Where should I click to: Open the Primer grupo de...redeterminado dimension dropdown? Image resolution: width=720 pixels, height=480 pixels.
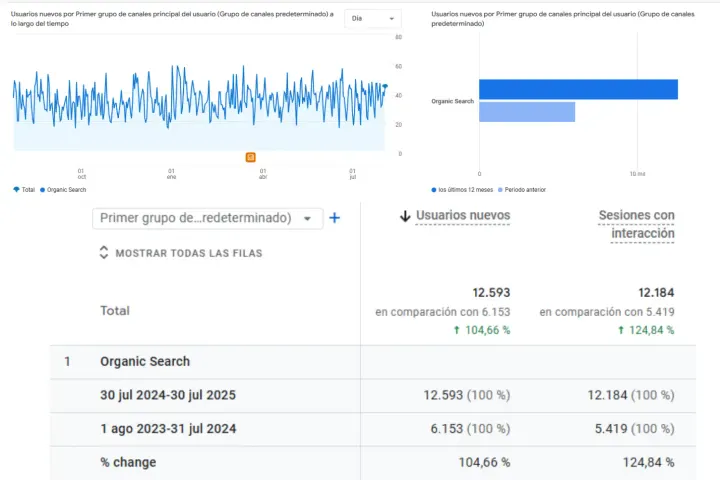pos(207,218)
